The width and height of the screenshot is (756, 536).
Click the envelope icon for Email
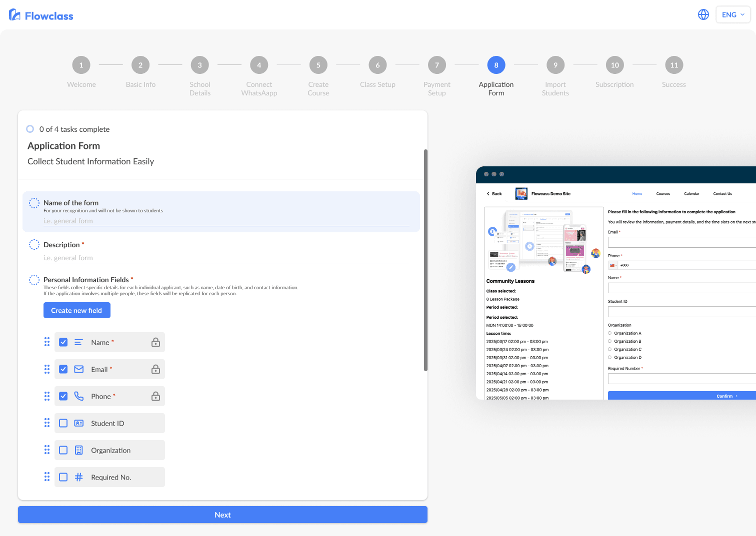[79, 369]
